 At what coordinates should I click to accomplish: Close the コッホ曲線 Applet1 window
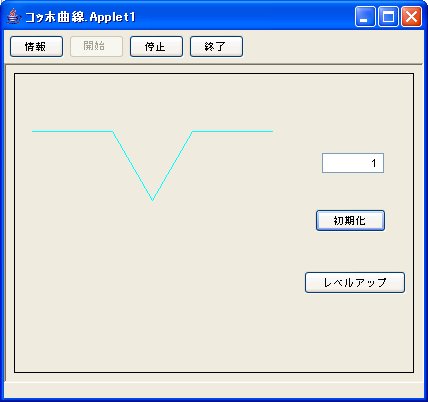[x=411, y=17]
